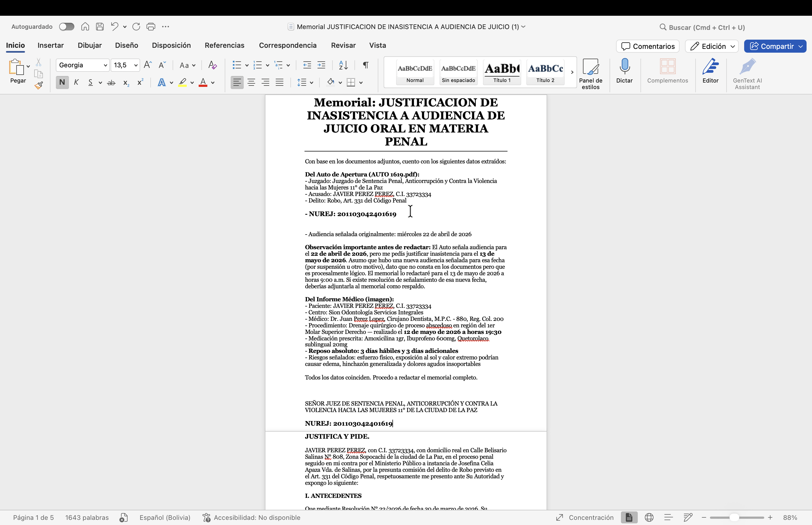Change language Español (Bolivia)
Screen dimensions: 812x525
click(x=165, y=517)
